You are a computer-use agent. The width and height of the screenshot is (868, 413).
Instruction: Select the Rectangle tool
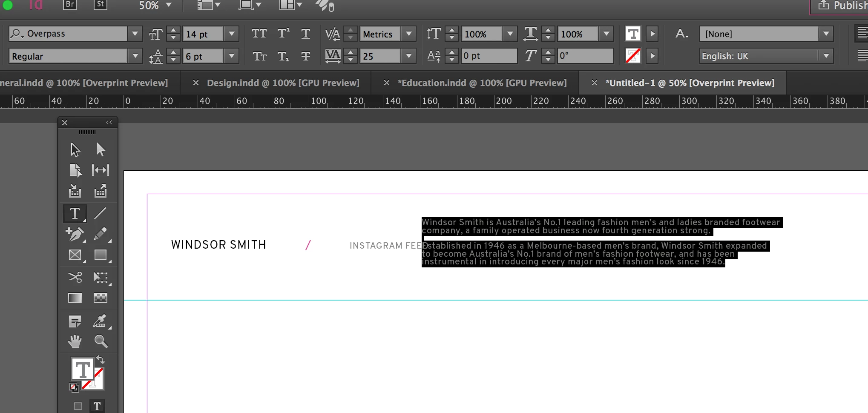pos(101,255)
